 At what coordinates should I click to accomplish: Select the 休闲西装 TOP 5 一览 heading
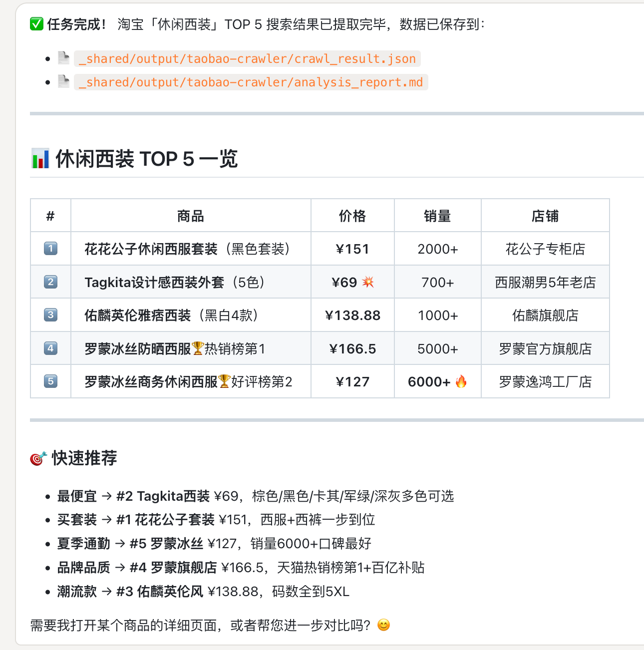point(146,159)
